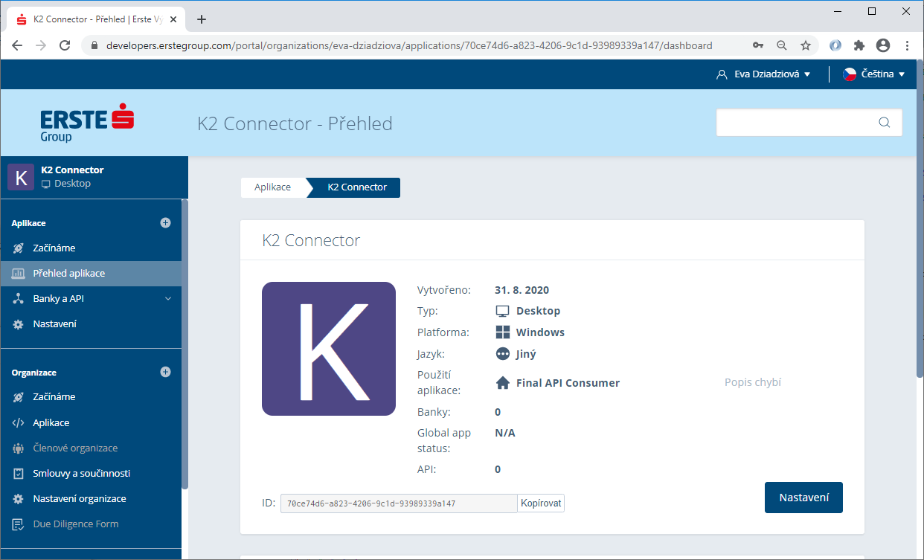The width and height of the screenshot is (924, 560).
Task: Click the plus icon next to Organizace section
Action: (x=165, y=372)
